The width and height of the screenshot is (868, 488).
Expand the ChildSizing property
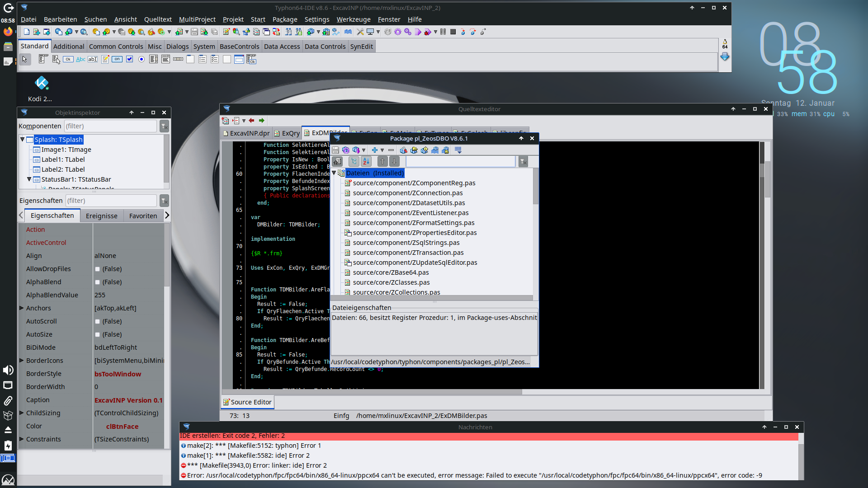pyautogui.click(x=21, y=413)
